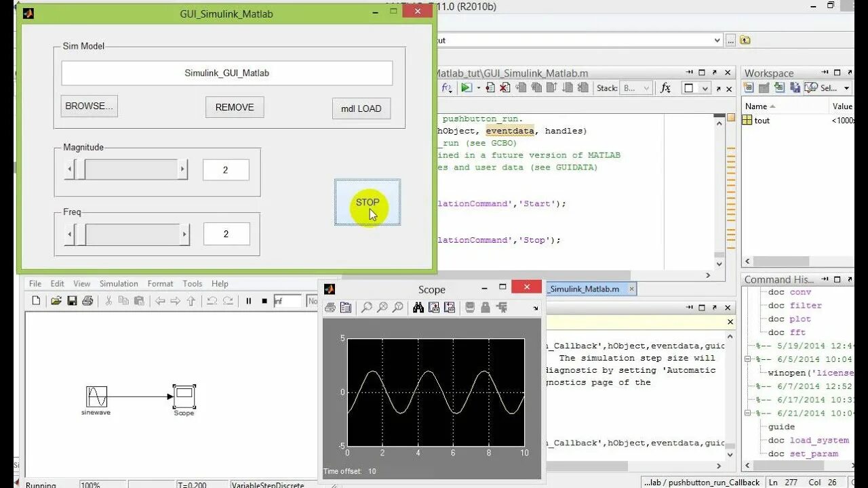Open the current folder path dropdown

pos(717,40)
